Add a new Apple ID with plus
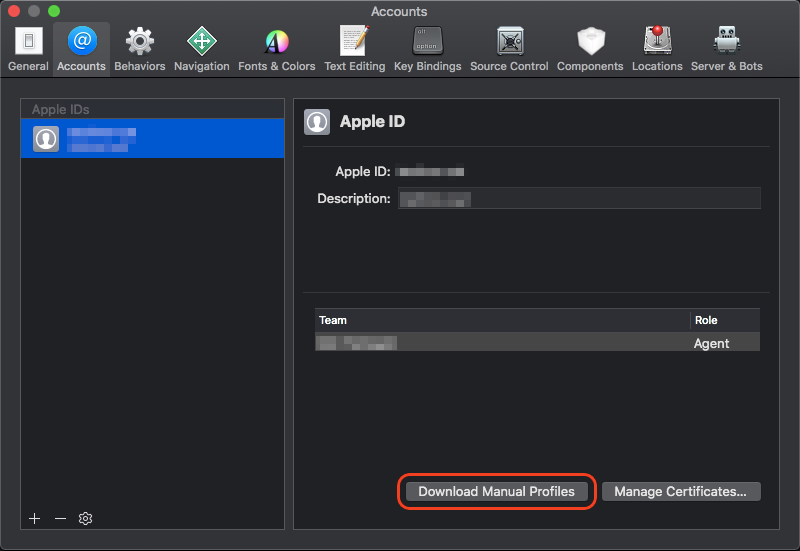 pyautogui.click(x=34, y=518)
